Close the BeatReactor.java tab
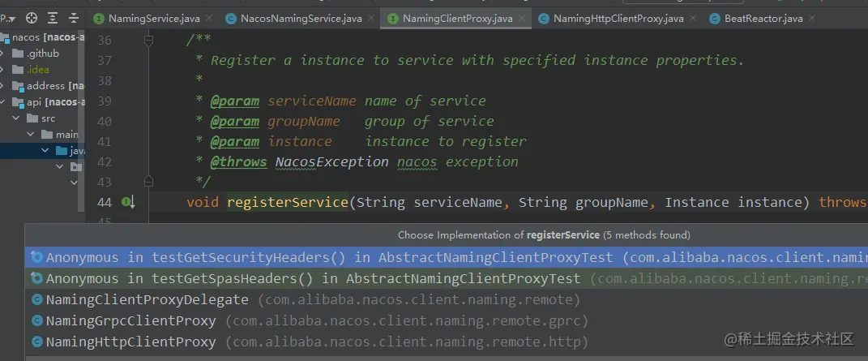Image resolution: width=868 pixels, height=361 pixels. [x=811, y=19]
